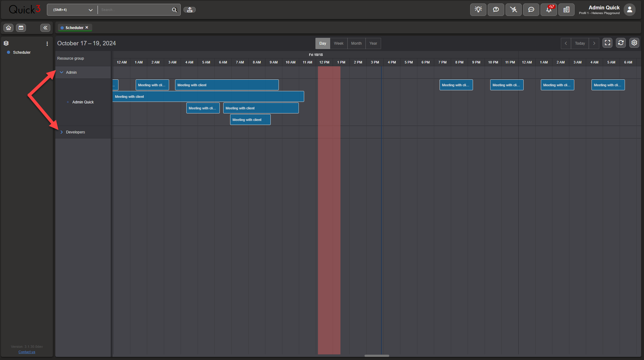Refresh the scheduler view

coord(621,43)
